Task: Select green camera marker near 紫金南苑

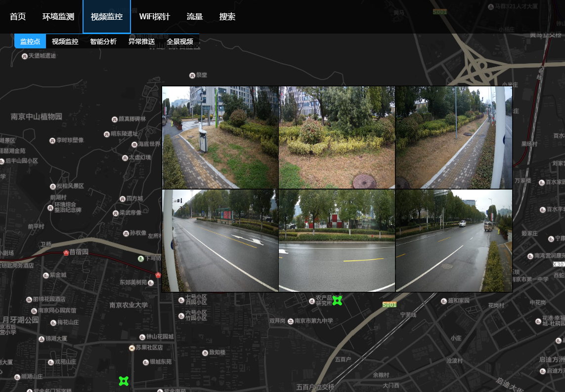Action: (x=124, y=381)
